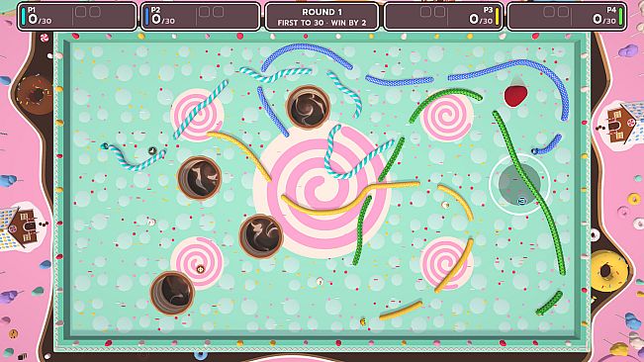Click the yellow frosted donut on the right border
This screenshot has width=644, height=362.
tap(608, 271)
